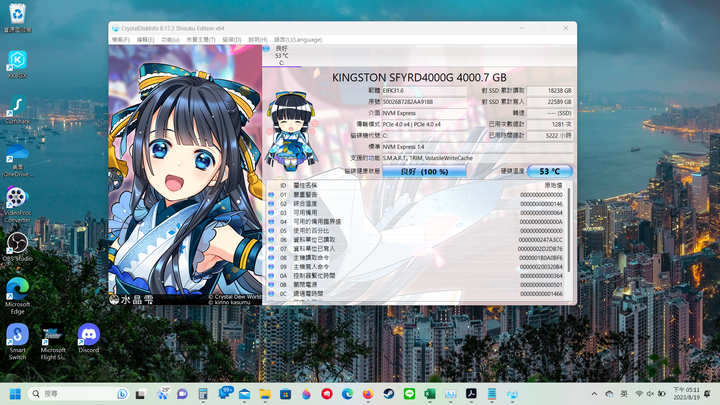Launch VideoProc Converter from the desktop
The height and width of the screenshot is (405, 720).
click(17, 205)
